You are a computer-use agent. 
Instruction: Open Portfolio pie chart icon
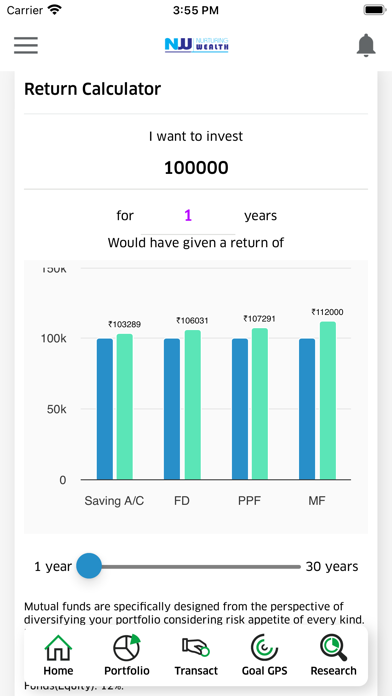(127, 648)
